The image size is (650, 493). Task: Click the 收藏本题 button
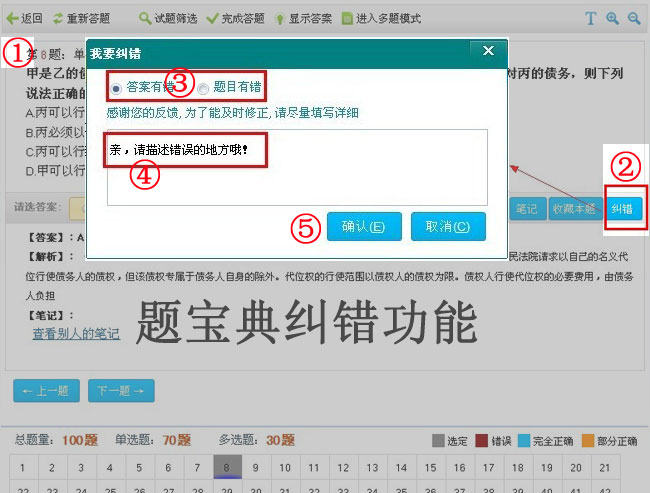pyautogui.click(x=574, y=209)
